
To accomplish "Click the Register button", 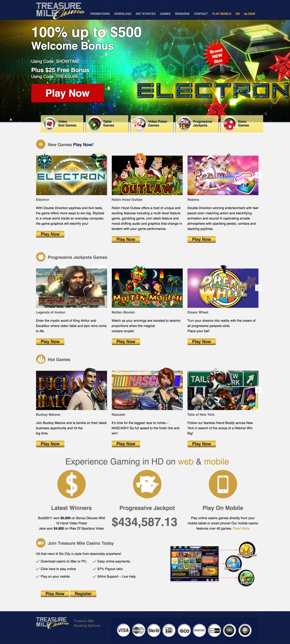I will point(83,594).
